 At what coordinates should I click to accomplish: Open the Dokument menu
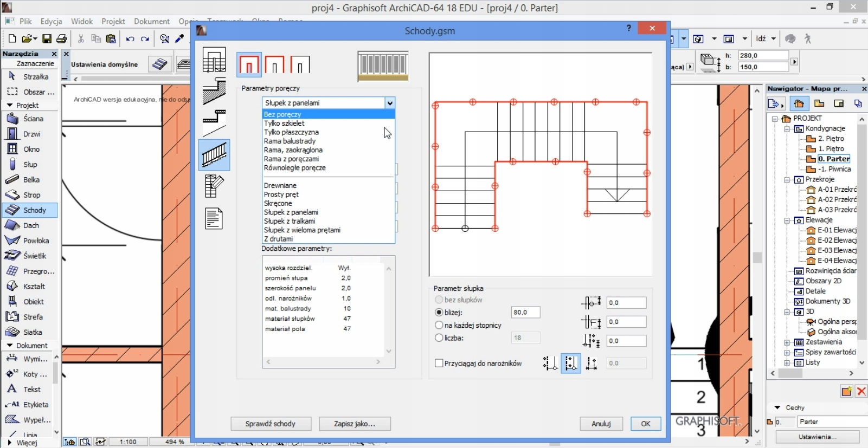pos(152,21)
